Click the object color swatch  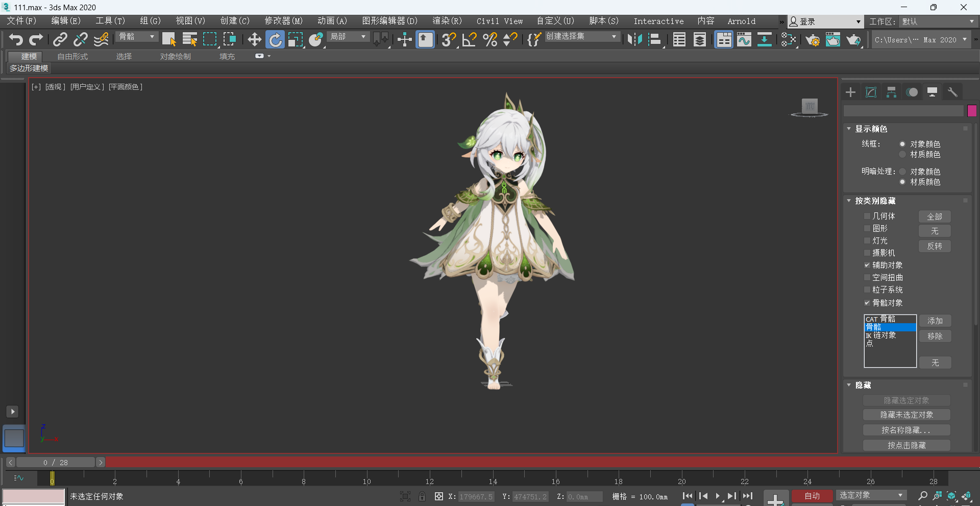pos(972,111)
